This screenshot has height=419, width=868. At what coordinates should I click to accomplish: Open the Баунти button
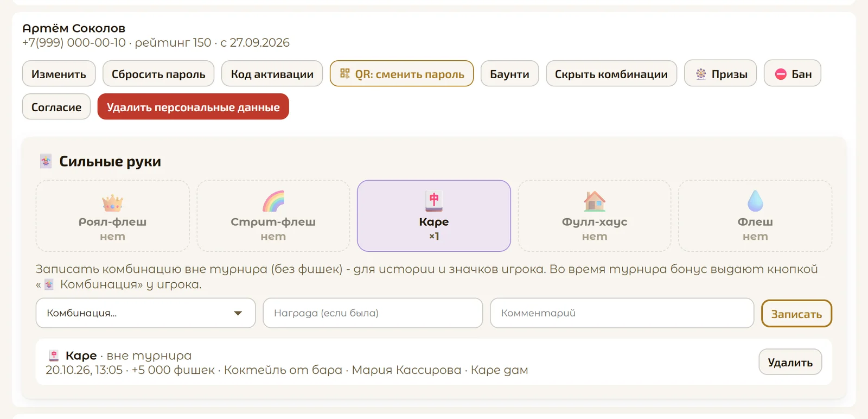pyautogui.click(x=509, y=74)
